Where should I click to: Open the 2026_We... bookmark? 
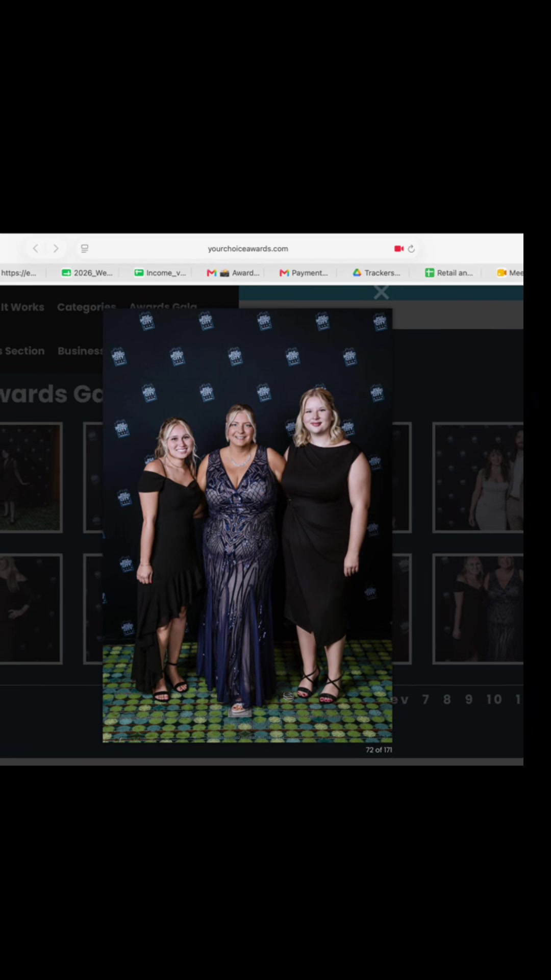click(87, 273)
